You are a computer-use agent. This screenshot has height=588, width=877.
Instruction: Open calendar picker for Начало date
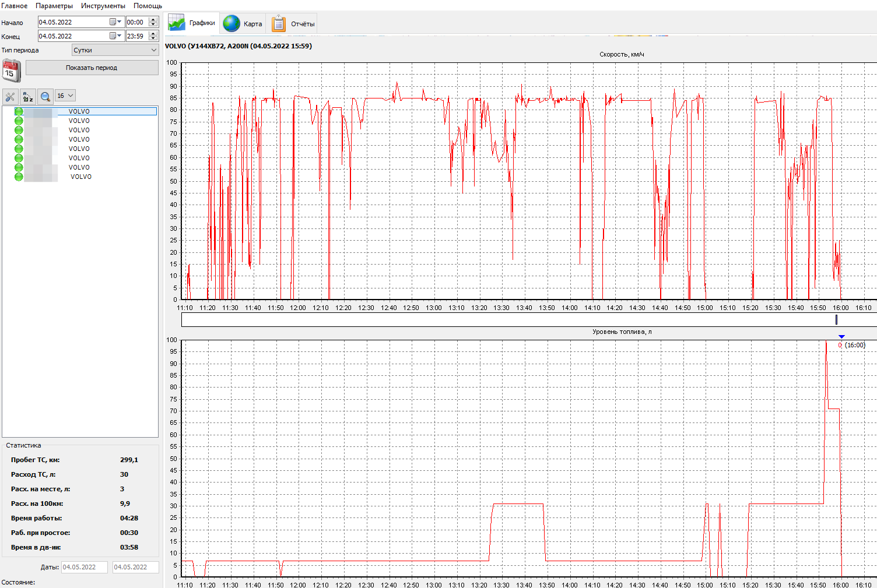click(113, 22)
